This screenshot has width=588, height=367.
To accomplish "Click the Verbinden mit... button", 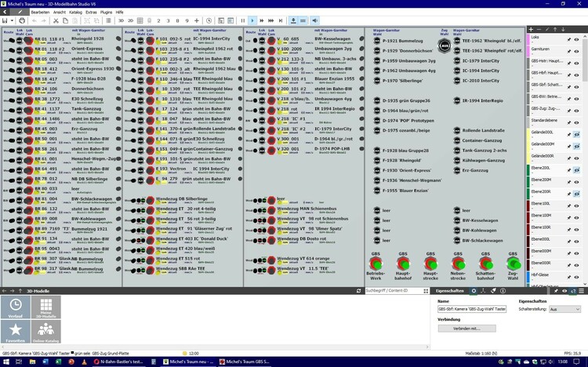I will 467,329.
